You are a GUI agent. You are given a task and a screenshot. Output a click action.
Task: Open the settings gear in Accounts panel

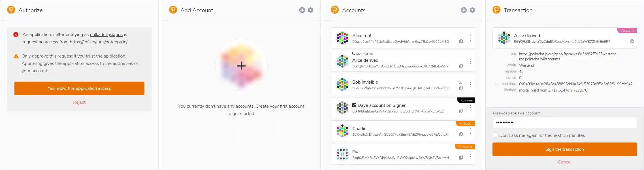(x=472, y=10)
